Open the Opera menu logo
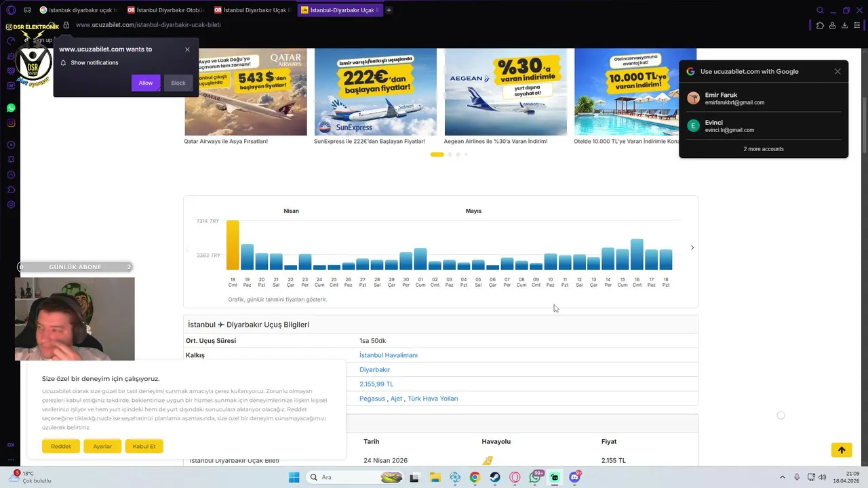The image size is (868, 488). click(11, 10)
